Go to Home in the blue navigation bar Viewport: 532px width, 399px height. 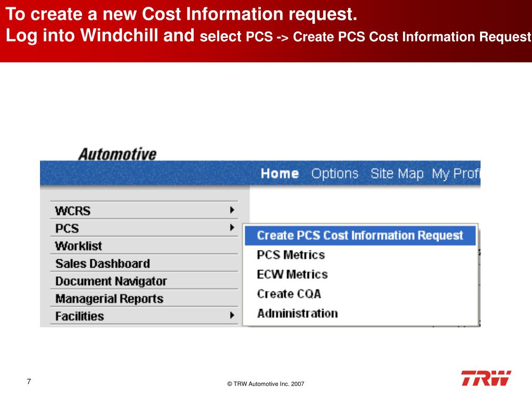(x=280, y=174)
